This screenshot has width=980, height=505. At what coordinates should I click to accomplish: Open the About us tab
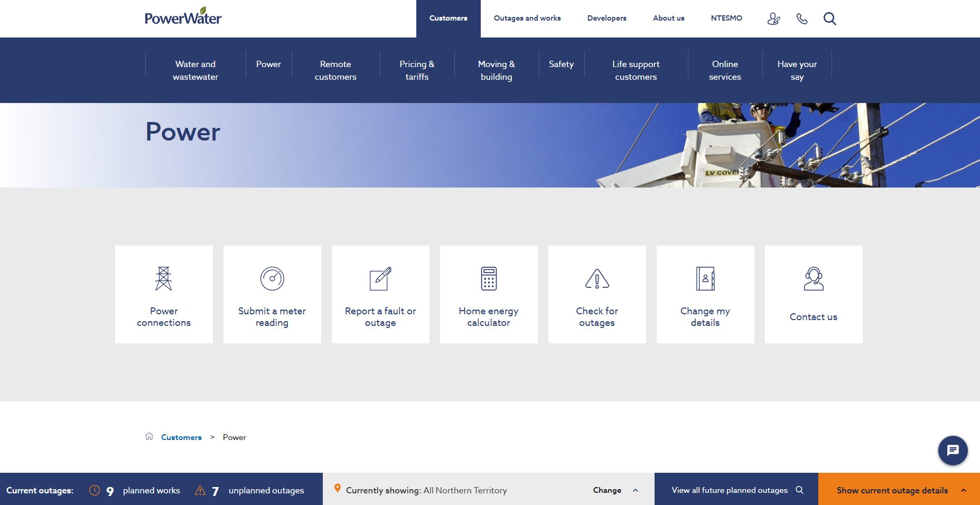click(x=669, y=18)
